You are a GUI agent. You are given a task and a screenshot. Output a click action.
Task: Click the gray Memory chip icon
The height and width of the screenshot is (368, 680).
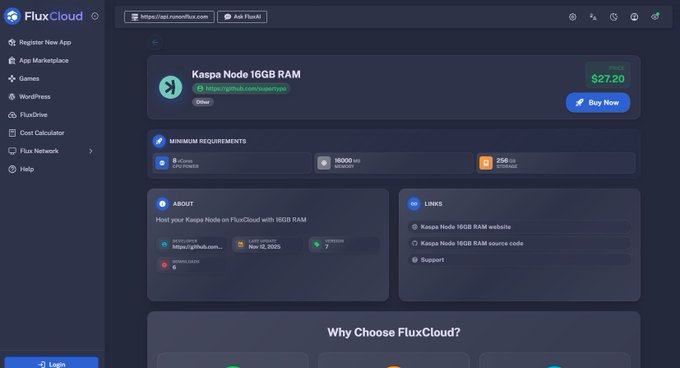[324, 163]
